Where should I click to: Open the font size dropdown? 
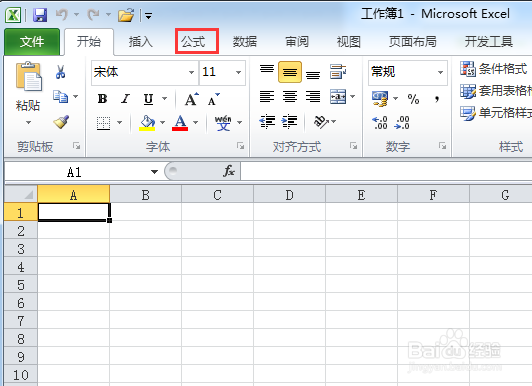click(x=238, y=72)
